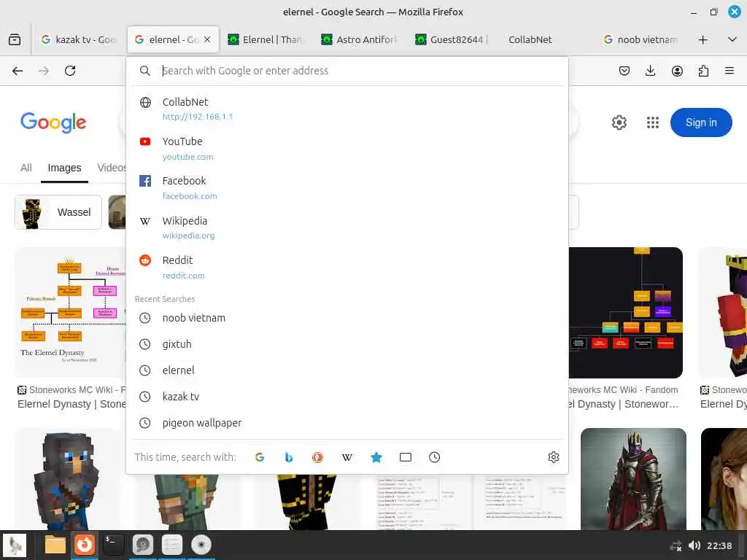Open the armored king with crown image
Screen dimensions: 747x560
pyautogui.click(x=633, y=478)
